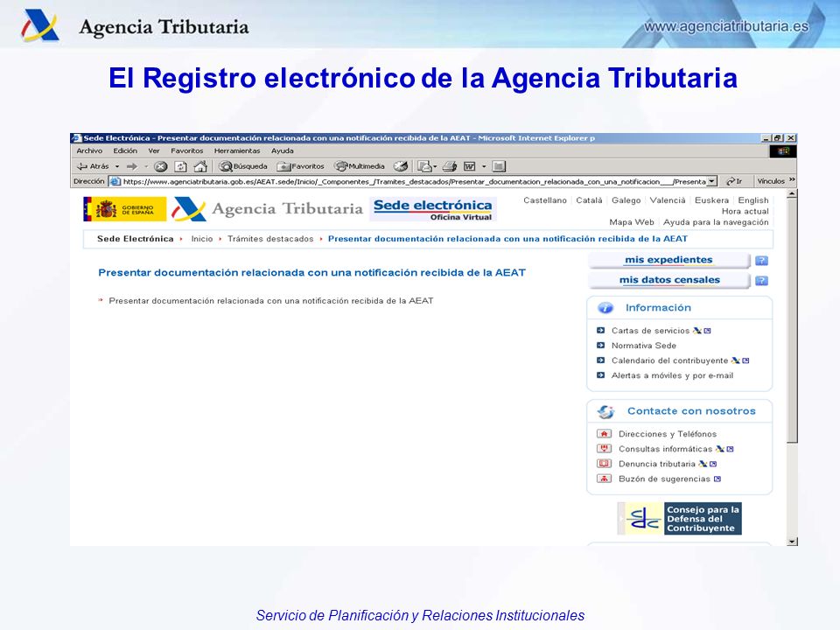
Task: Click the forward arrow navigation button
Action: [x=132, y=166]
